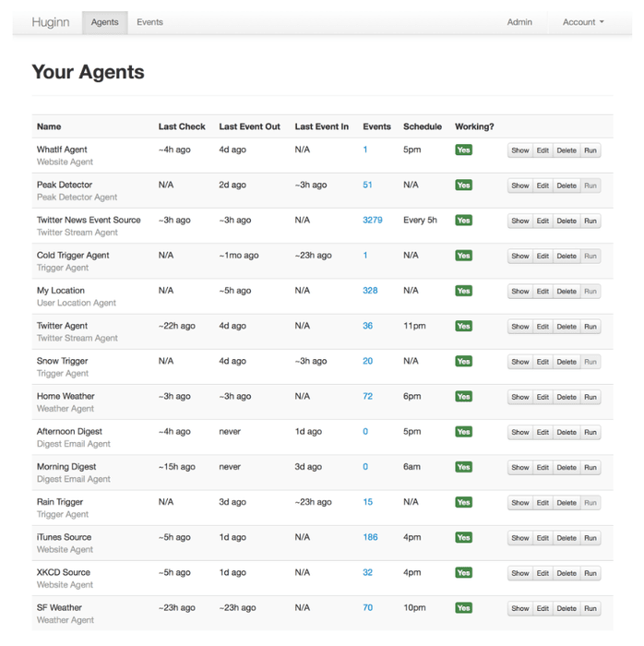
Task: Run the SF Weather agent
Action: 590,609
